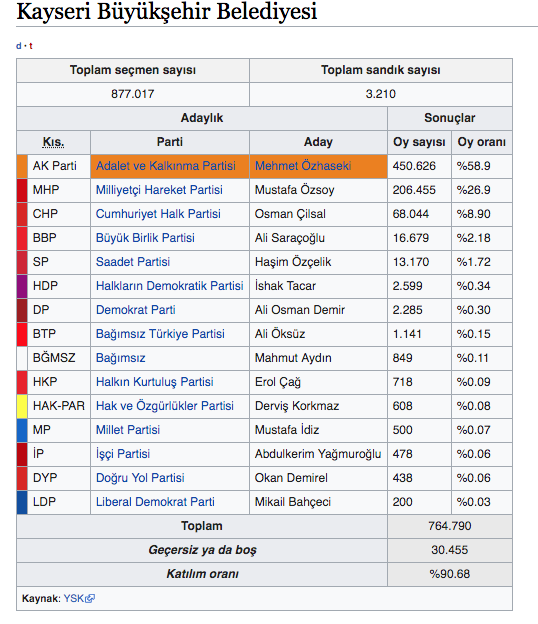This screenshot has height=624, width=538.
Task: Click the Adaylık column group header
Action: (202, 118)
